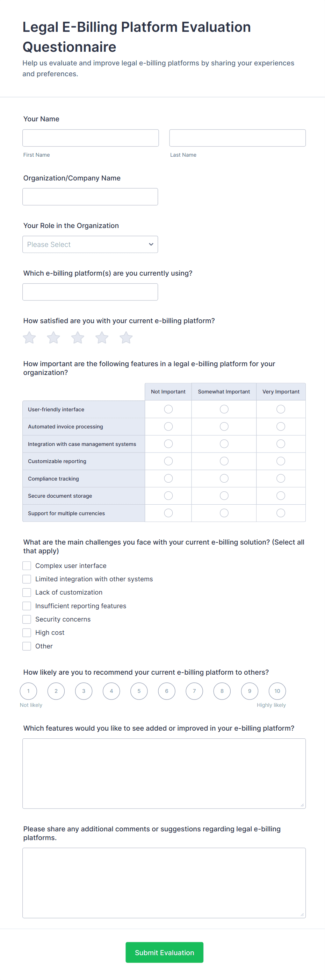Click the Organization/Company Name input
325x980 pixels.
point(90,197)
